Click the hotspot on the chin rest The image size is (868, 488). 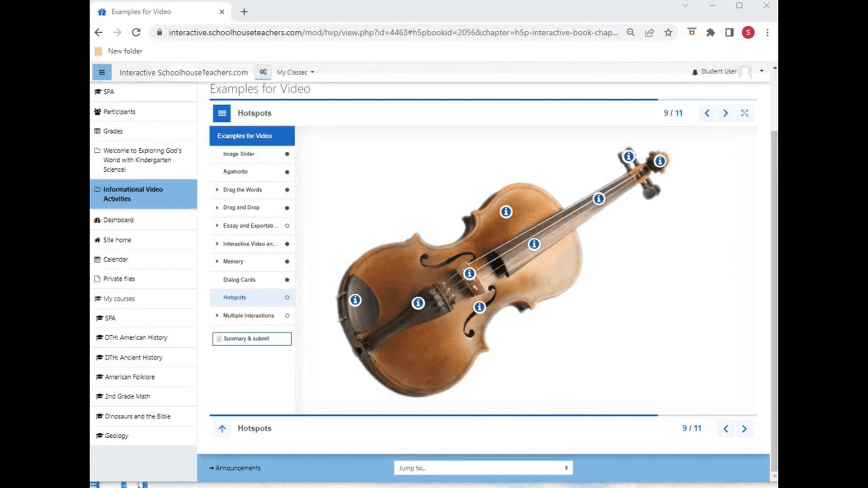355,300
